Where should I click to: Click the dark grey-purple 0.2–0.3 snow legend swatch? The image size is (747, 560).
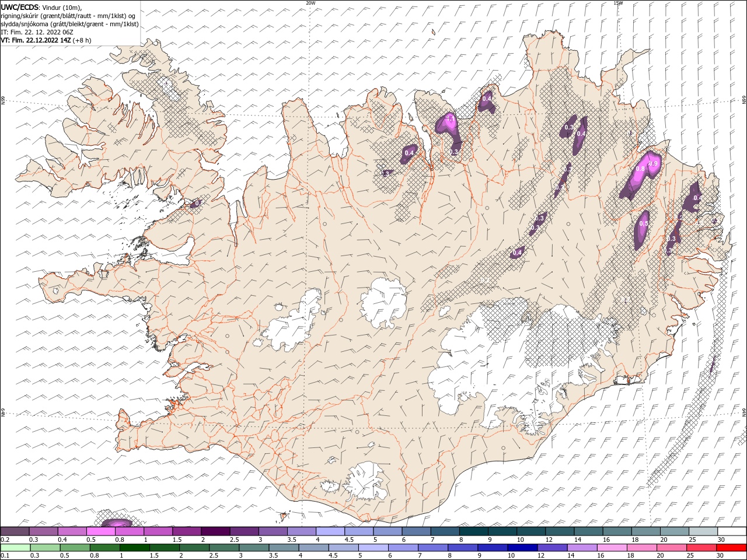[15, 531]
